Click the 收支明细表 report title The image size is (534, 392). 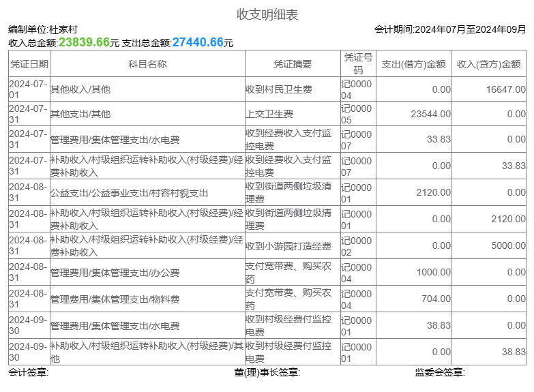pyautogui.click(x=267, y=14)
